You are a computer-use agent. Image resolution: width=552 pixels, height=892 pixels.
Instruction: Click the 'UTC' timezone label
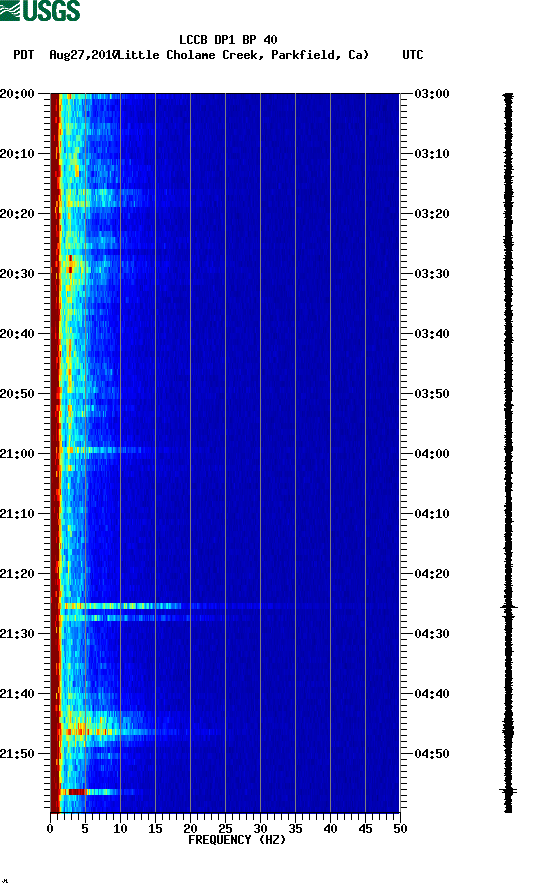pyautogui.click(x=413, y=55)
